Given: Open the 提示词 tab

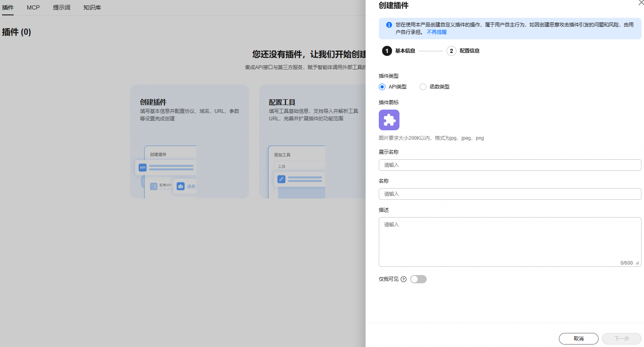Looking at the screenshot, I should (62, 7).
